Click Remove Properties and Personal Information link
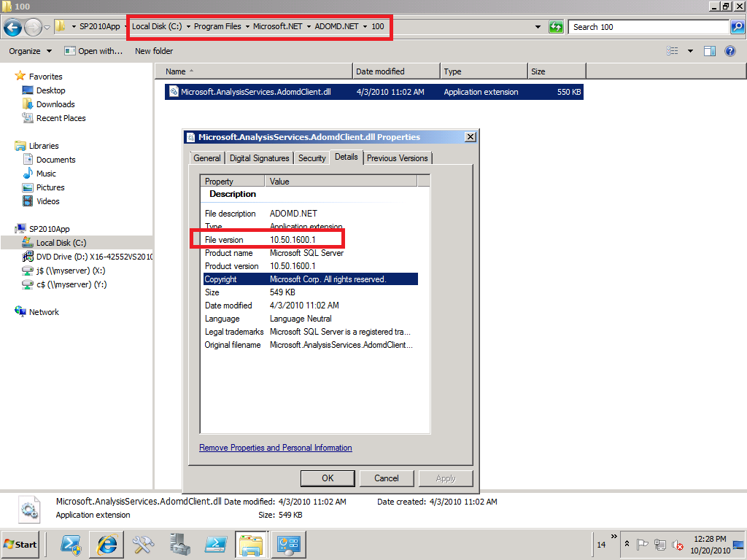This screenshot has height=560, width=747. point(275,448)
